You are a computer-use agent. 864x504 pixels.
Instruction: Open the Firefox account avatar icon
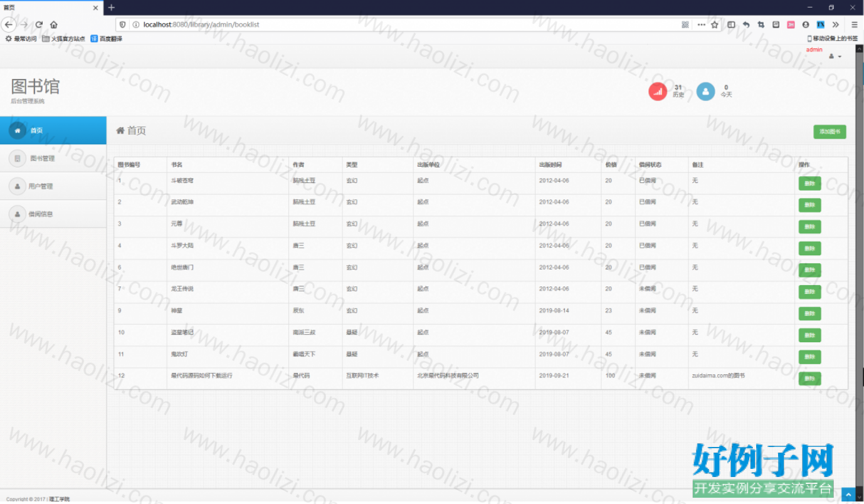(x=806, y=24)
